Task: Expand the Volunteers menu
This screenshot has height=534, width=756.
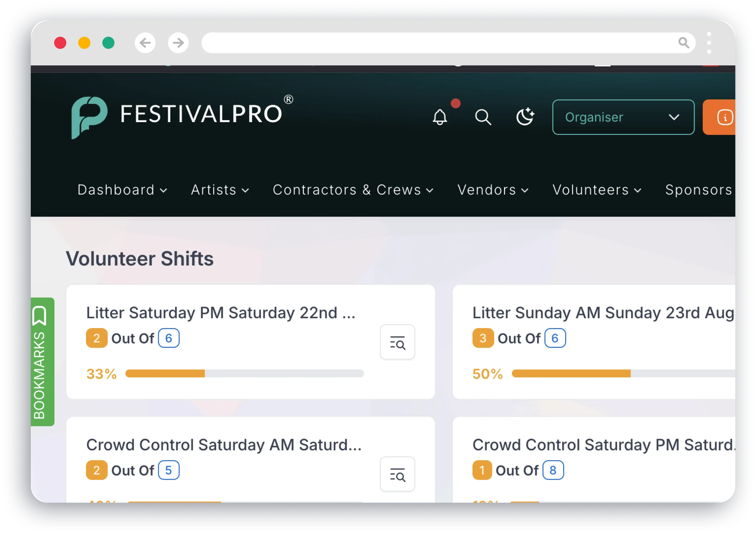Action: click(x=597, y=190)
